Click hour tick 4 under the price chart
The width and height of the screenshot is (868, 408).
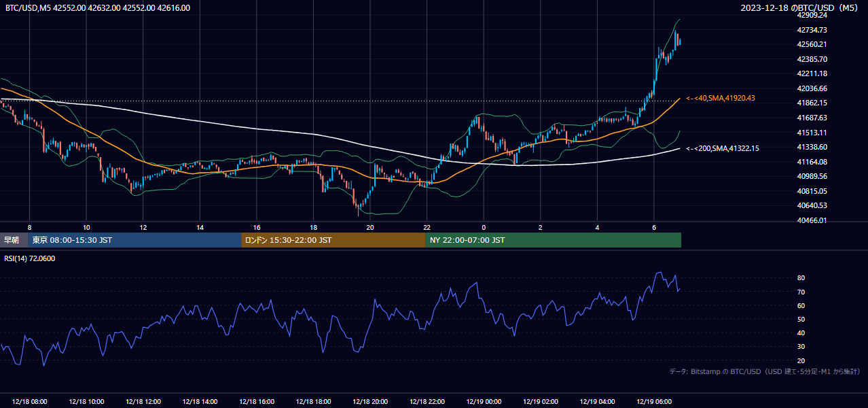click(x=597, y=227)
